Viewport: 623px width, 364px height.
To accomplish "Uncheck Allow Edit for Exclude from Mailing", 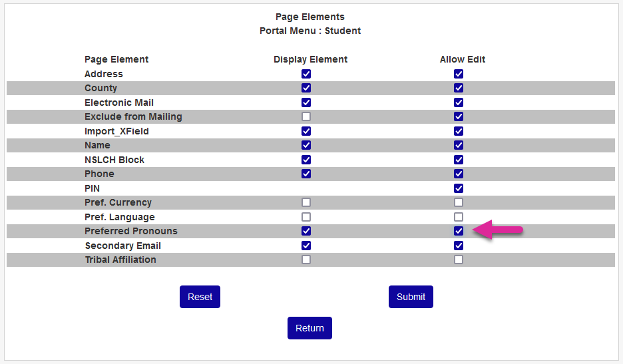I will point(459,116).
